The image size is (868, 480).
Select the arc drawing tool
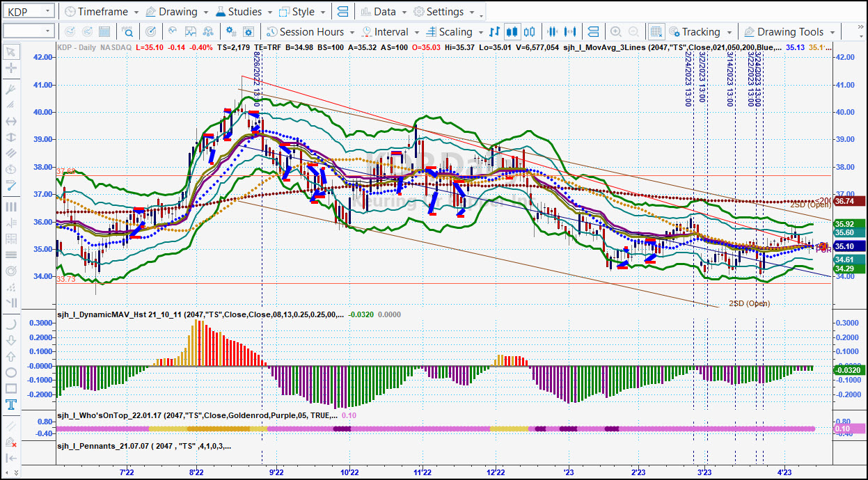click(11, 325)
